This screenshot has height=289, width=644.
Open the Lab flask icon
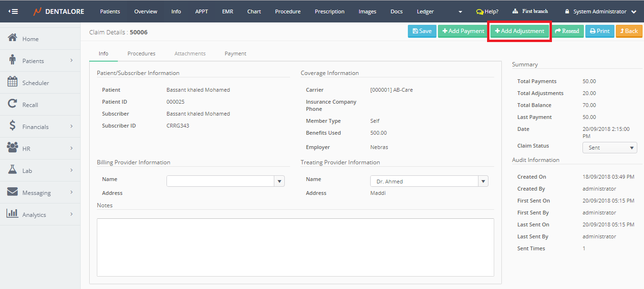[x=13, y=170]
